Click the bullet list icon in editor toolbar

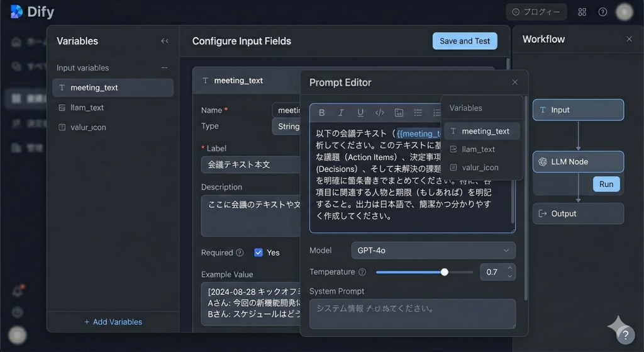418,113
